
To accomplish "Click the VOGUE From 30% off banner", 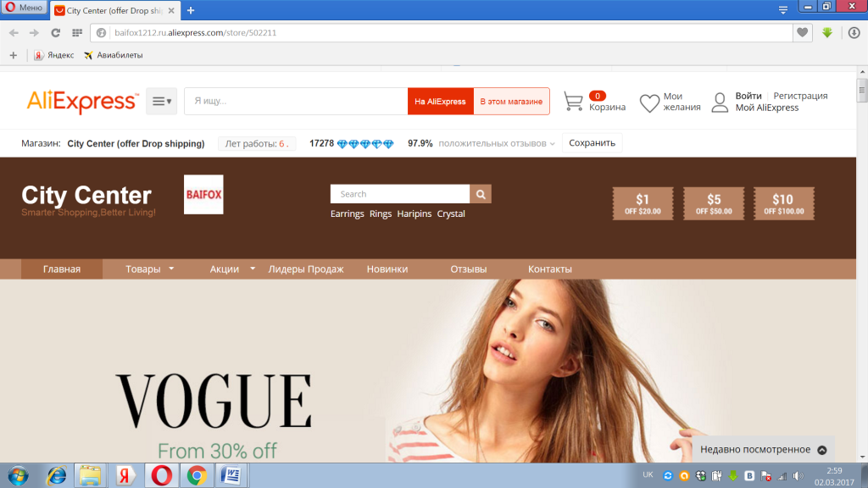I will pos(428,371).
